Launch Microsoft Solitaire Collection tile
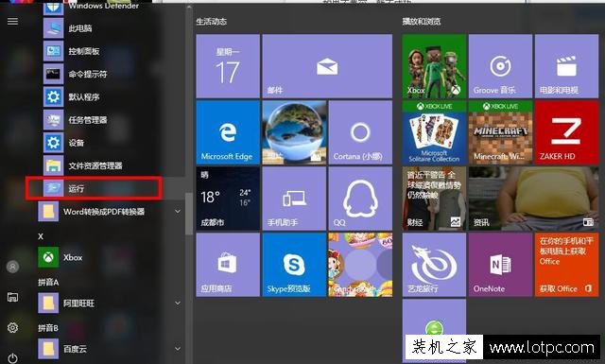 point(434,132)
